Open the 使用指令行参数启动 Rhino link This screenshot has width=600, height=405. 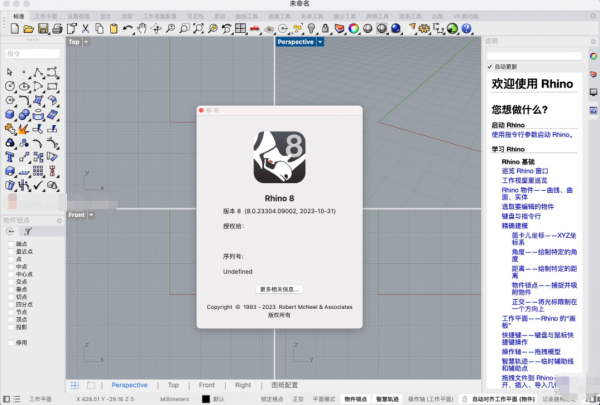click(532, 135)
